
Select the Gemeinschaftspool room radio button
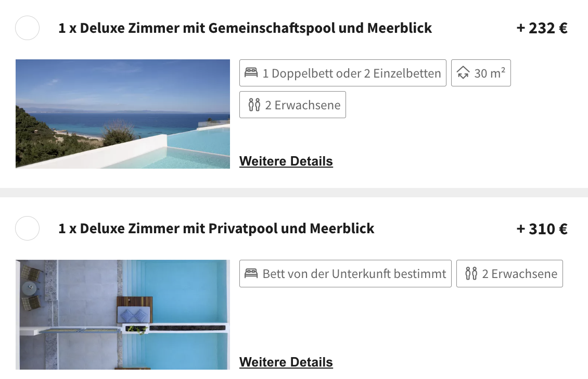(x=28, y=28)
